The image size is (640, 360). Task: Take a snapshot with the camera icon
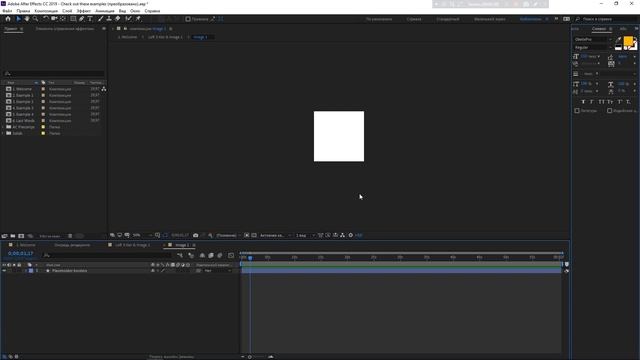click(x=196, y=235)
